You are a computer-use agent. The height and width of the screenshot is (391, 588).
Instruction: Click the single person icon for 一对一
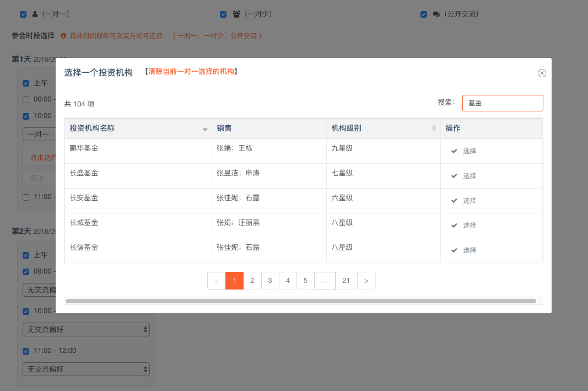(35, 14)
